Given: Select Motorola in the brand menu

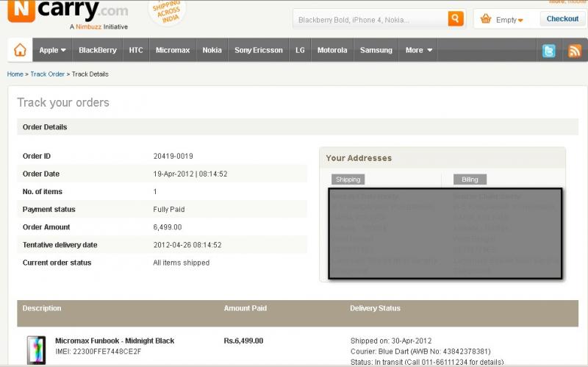Looking at the screenshot, I should click(x=332, y=50).
